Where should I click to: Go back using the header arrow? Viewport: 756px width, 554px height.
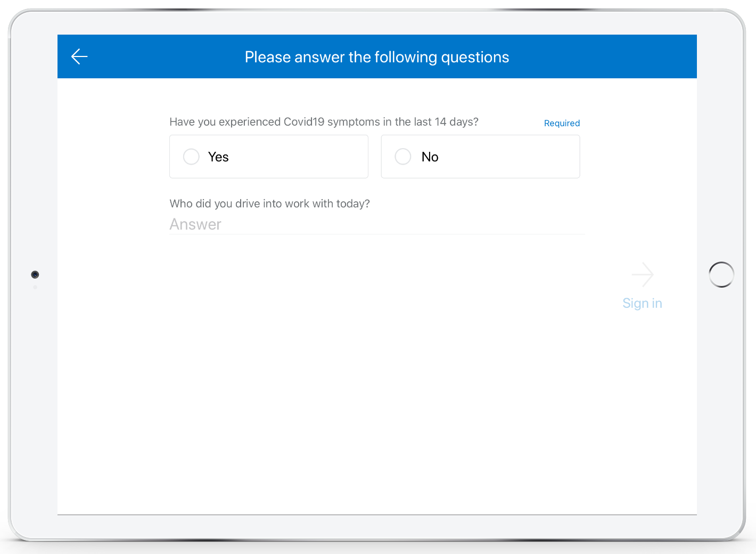(x=79, y=56)
